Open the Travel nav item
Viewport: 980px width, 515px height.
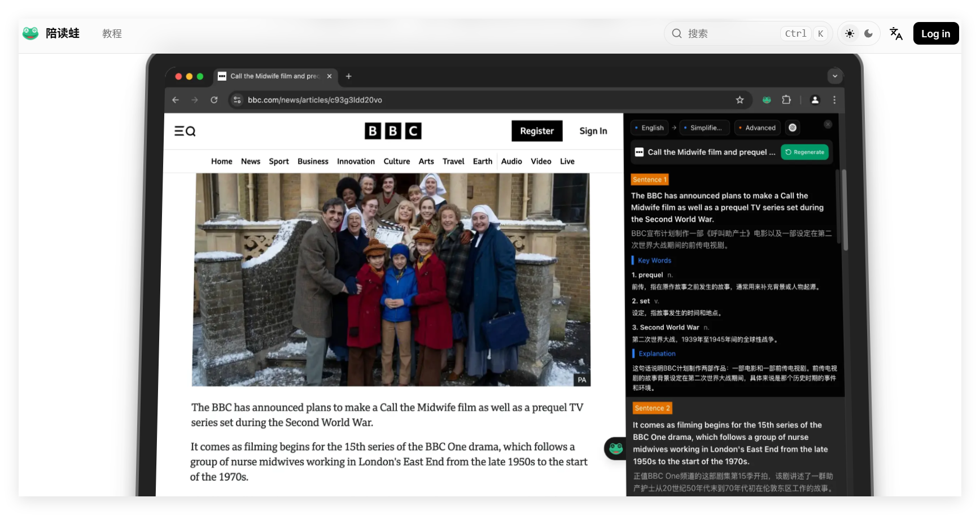(453, 162)
